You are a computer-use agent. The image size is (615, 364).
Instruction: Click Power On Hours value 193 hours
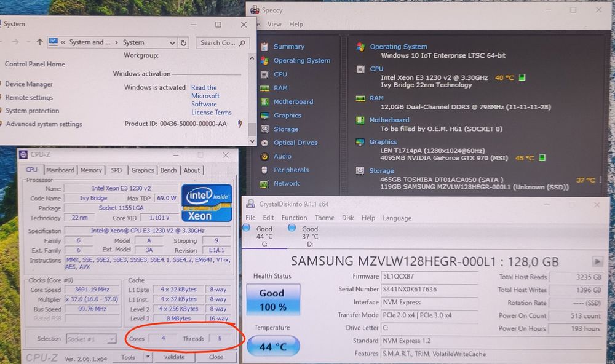click(576, 329)
